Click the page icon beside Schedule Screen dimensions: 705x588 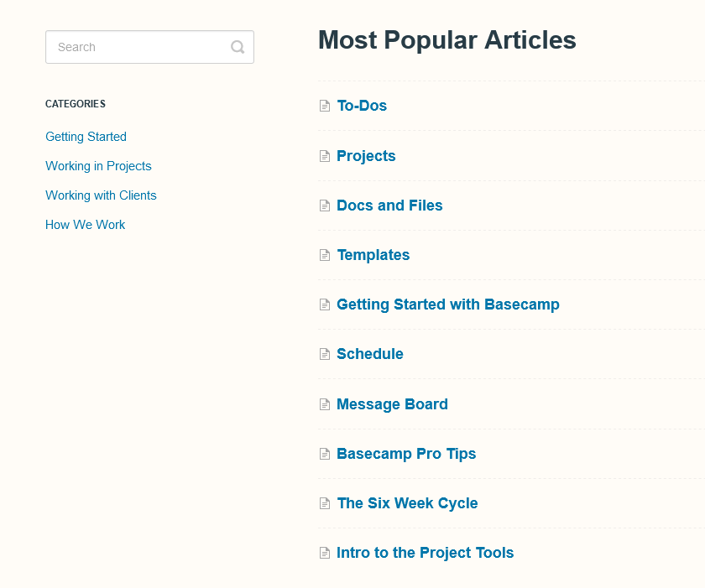click(324, 354)
